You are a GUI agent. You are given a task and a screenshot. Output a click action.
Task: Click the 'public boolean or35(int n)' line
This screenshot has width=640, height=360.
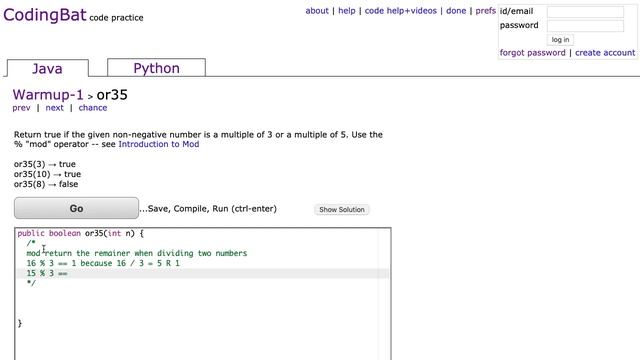coord(80,233)
